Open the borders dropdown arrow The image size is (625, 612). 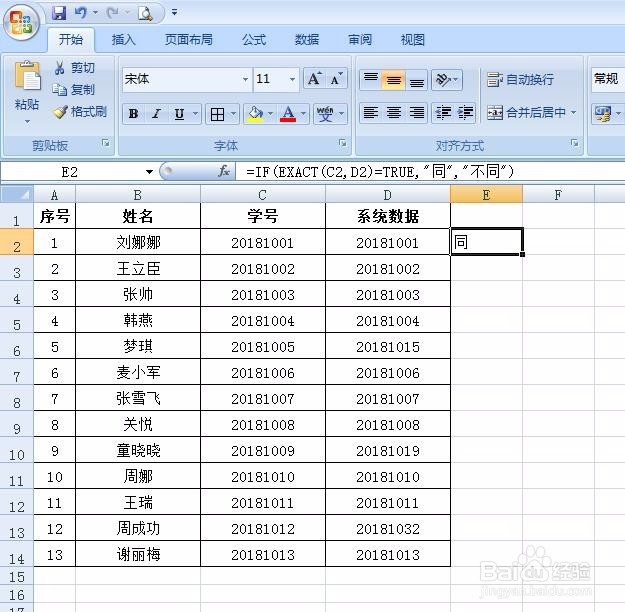234,114
